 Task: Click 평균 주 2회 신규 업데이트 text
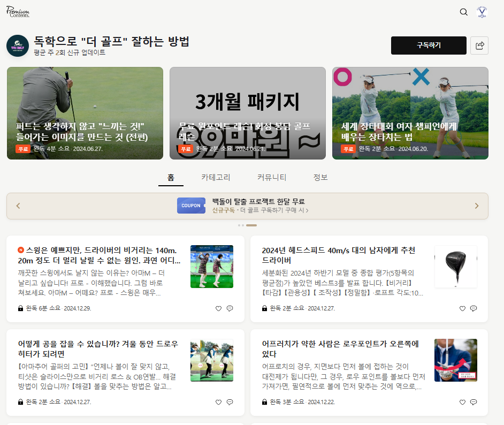click(x=70, y=52)
